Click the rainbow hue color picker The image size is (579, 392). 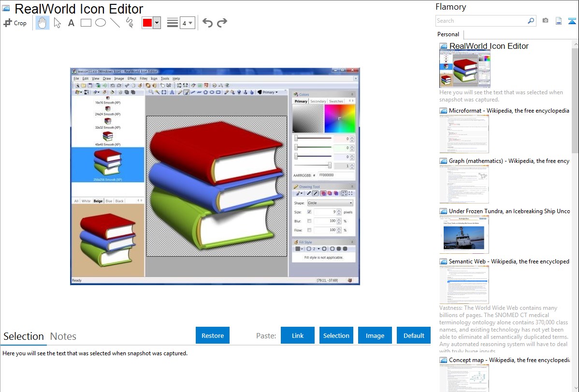(340, 118)
